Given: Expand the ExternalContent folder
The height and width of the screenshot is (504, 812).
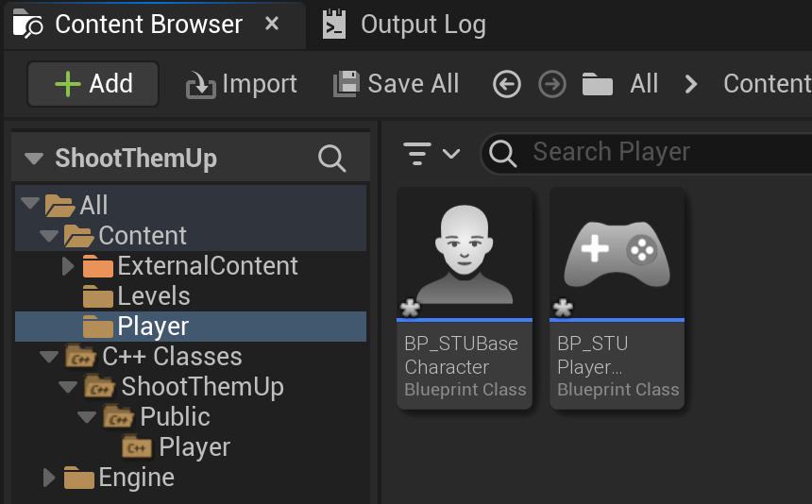Looking at the screenshot, I should (68, 266).
